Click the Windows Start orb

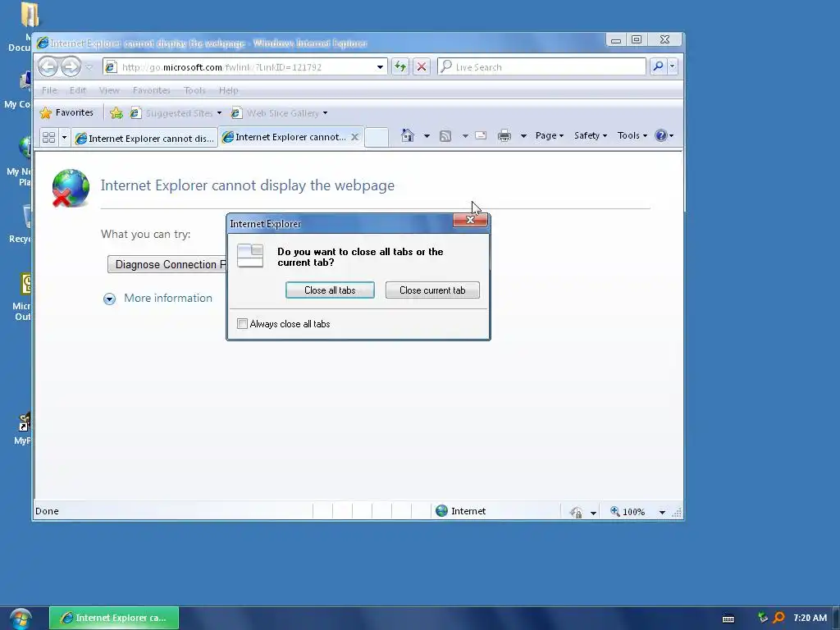point(21,619)
